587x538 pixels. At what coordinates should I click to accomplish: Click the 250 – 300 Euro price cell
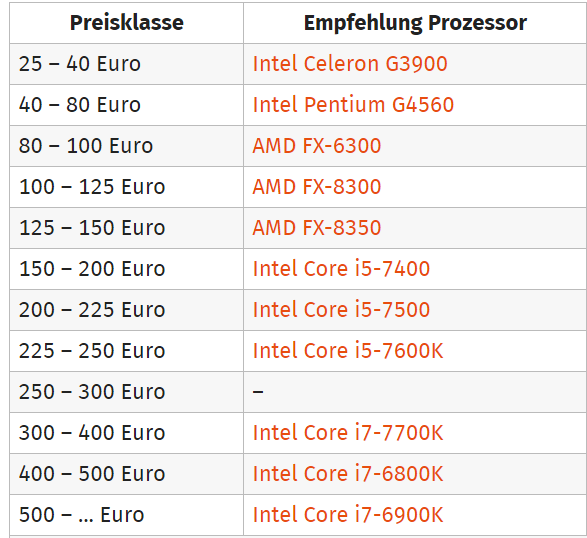pyautogui.click(x=127, y=392)
